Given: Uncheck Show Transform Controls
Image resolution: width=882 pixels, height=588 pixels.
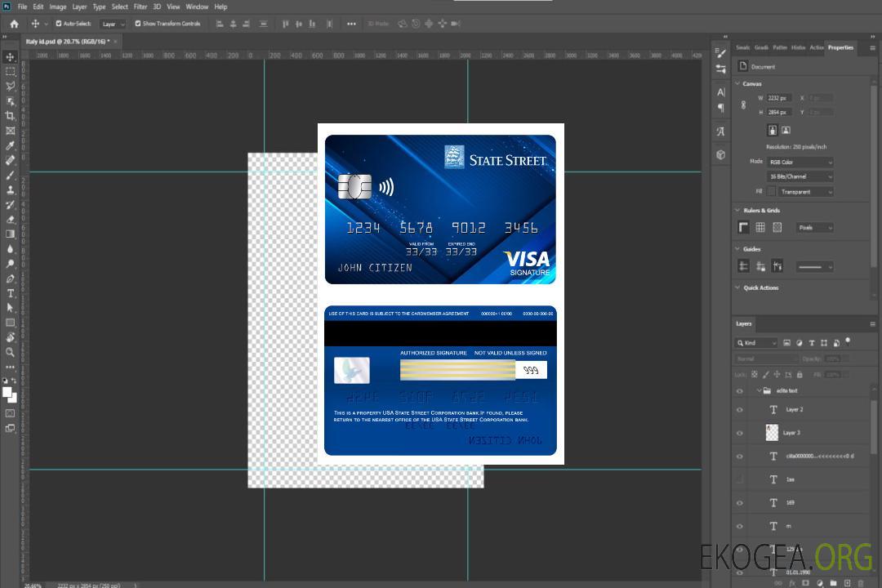Looking at the screenshot, I should pos(138,24).
